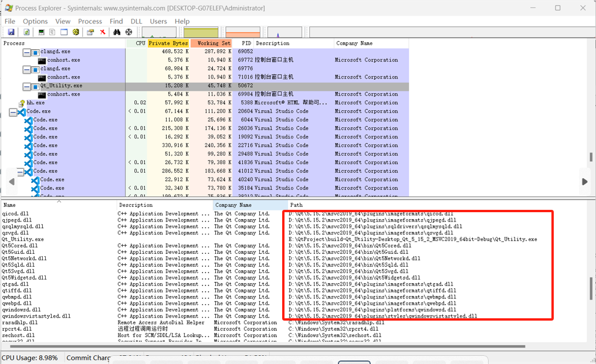The width and height of the screenshot is (596, 364).
Task: Open System Information from the toolbar
Action: pos(41,32)
